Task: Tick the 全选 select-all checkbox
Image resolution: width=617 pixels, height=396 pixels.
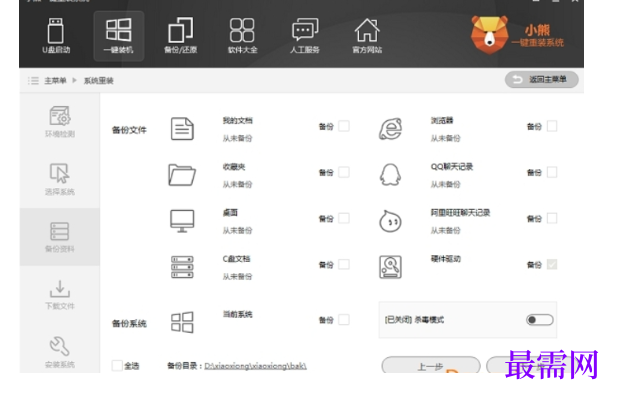Action: 117,366
